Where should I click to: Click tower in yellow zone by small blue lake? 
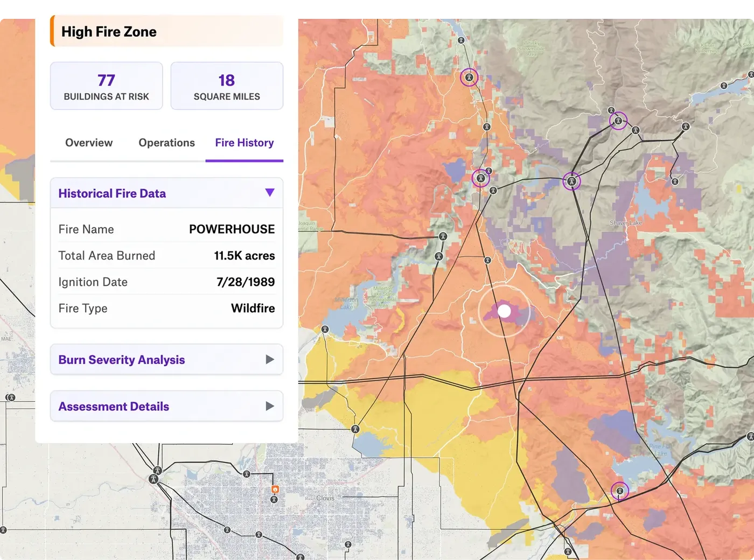[x=355, y=429]
